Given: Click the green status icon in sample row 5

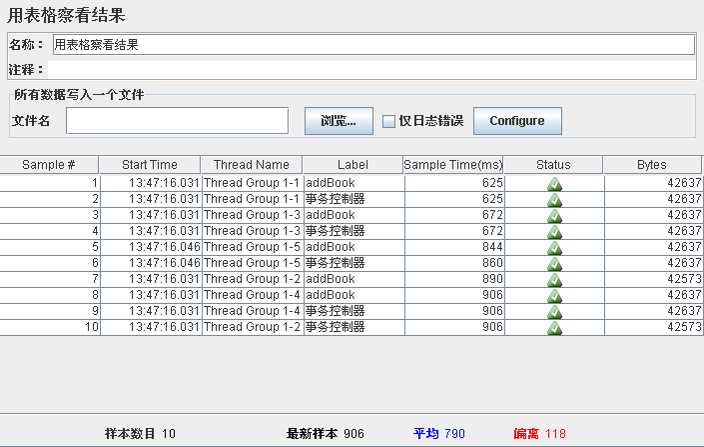Looking at the screenshot, I should [x=554, y=248].
